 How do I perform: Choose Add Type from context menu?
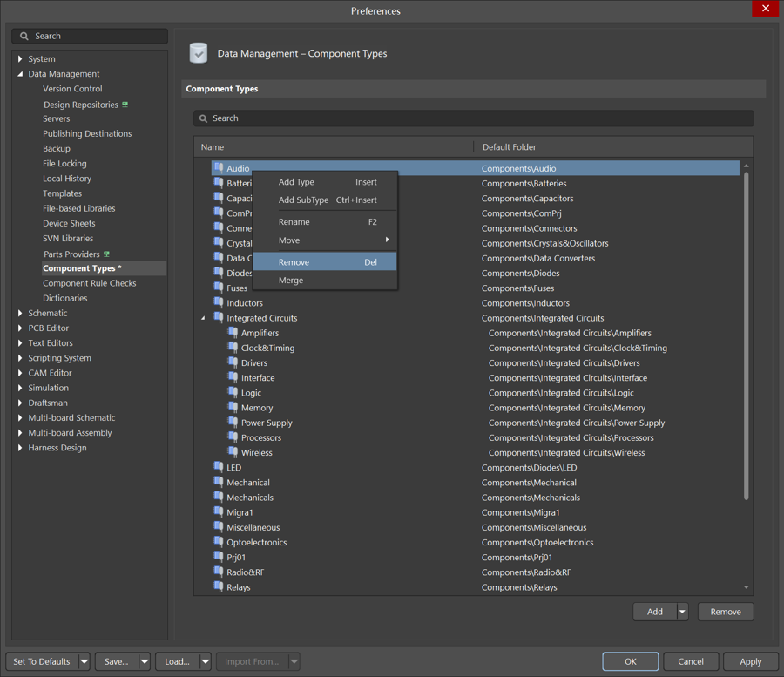(325, 182)
